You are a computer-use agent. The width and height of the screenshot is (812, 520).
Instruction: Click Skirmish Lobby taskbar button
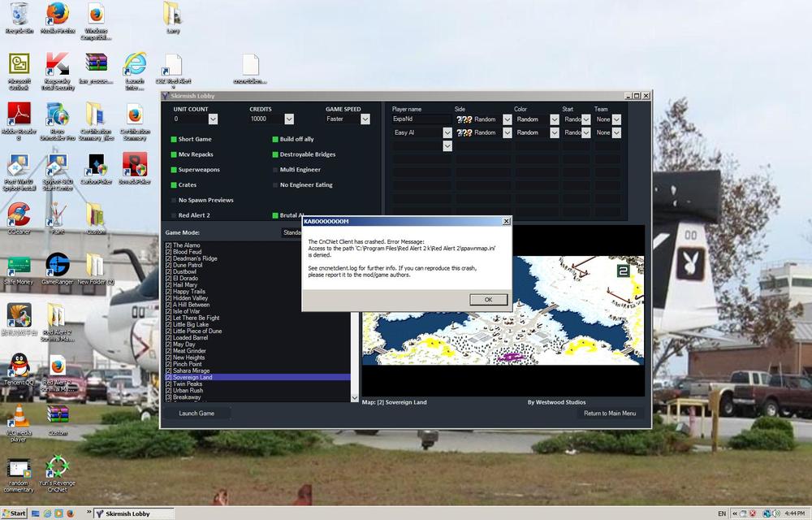(x=134, y=513)
